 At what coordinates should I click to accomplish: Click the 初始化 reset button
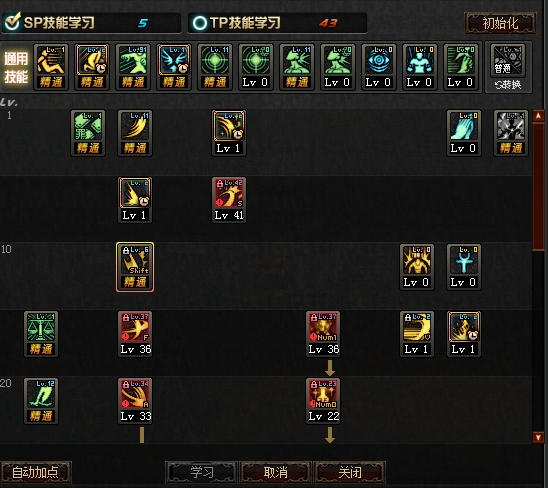coord(500,23)
